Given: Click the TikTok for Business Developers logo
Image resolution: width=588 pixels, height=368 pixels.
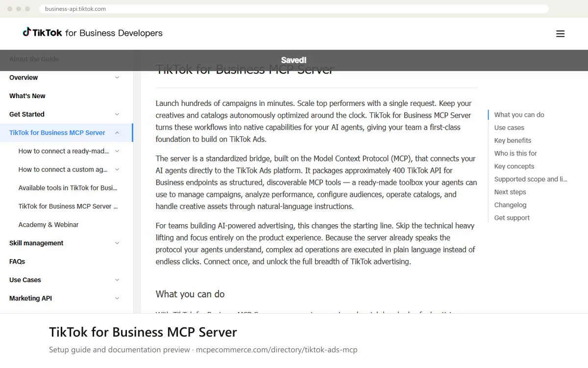Looking at the screenshot, I should (93, 33).
